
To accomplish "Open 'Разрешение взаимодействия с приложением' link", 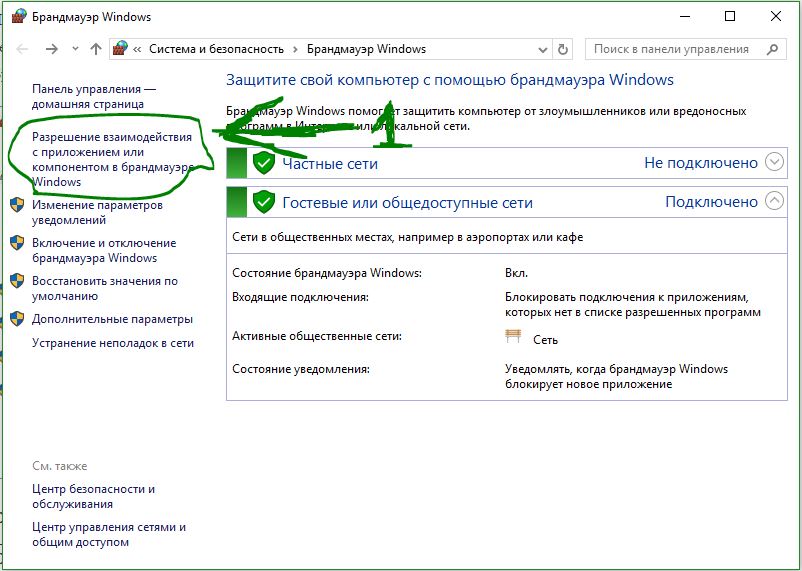I will tap(113, 159).
